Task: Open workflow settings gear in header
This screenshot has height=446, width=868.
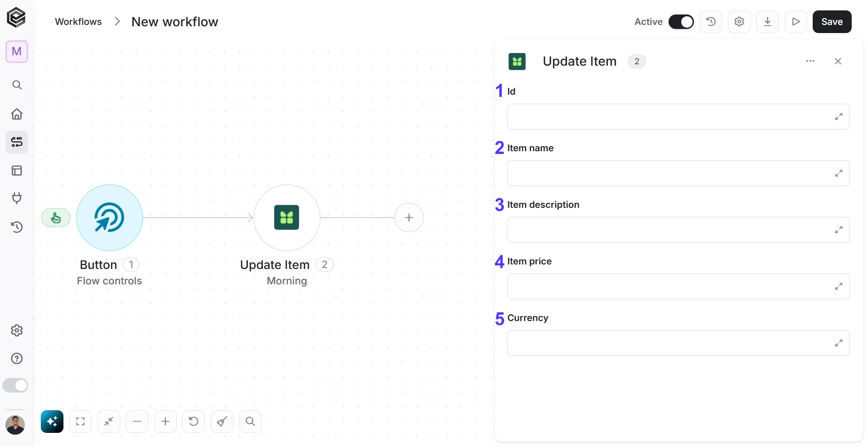Action: [x=739, y=22]
